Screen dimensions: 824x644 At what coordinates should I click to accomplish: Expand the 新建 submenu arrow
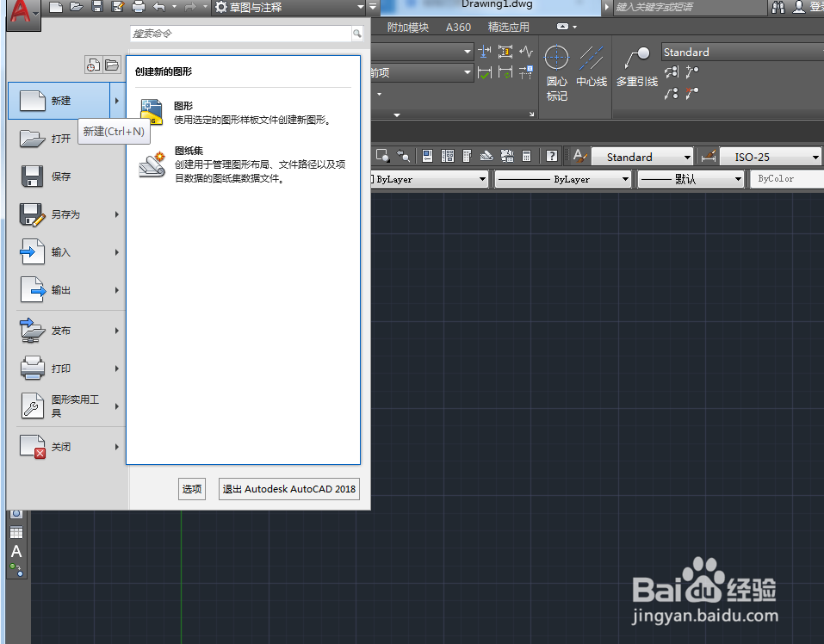tap(117, 101)
